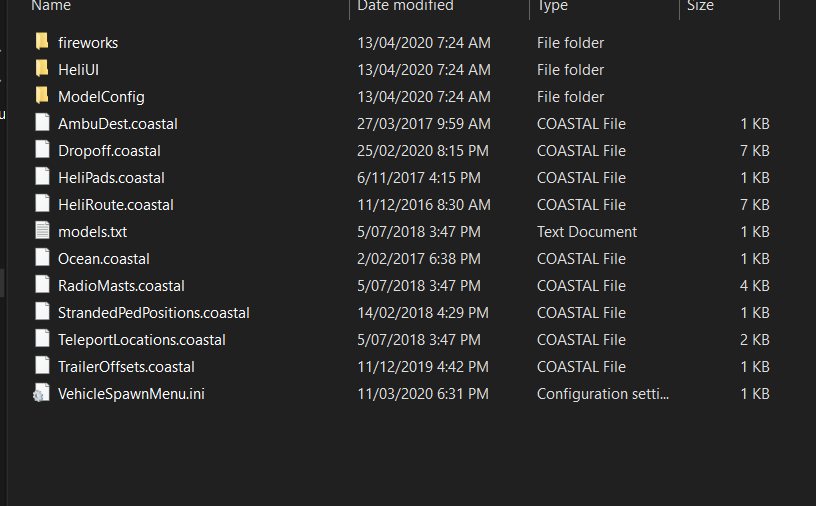Sort by Date modified column header

coord(405,6)
